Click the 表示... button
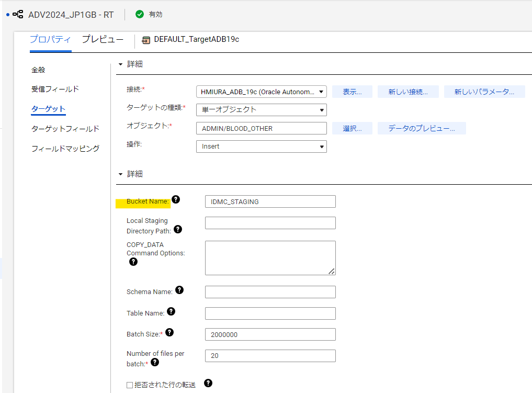This screenshot has height=393, width=532. point(352,92)
